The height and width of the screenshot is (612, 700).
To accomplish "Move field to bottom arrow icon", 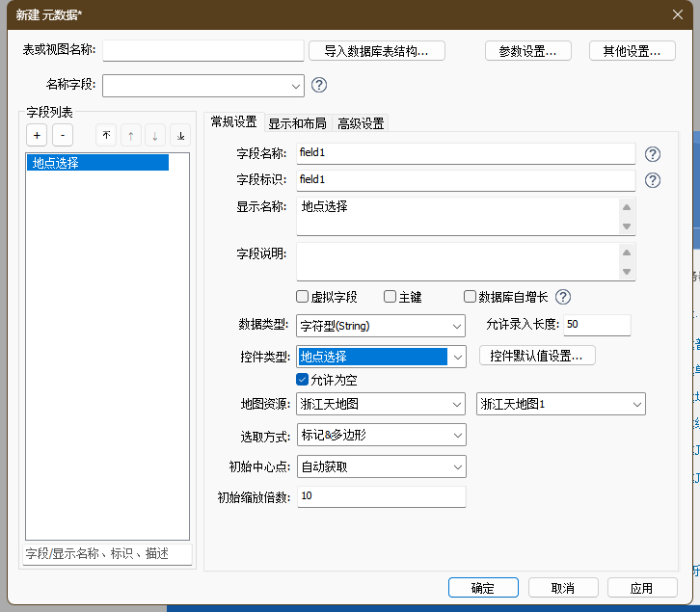I will pos(180,136).
